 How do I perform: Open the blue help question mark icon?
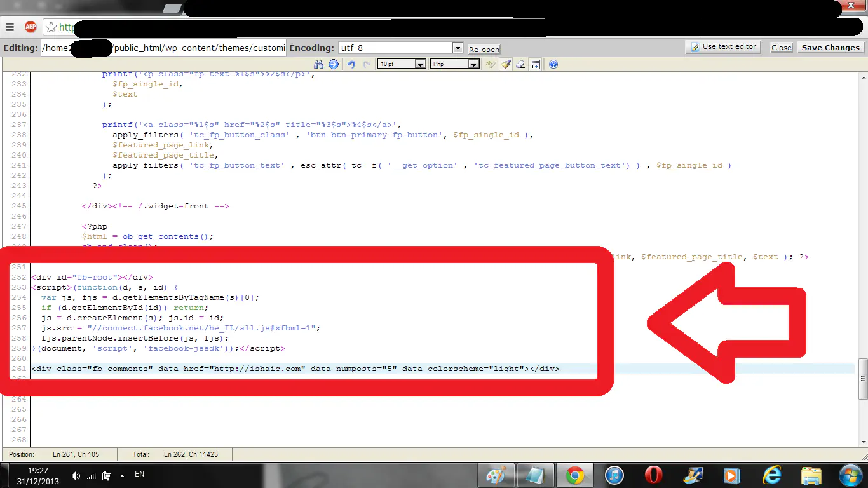(x=553, y=64)
